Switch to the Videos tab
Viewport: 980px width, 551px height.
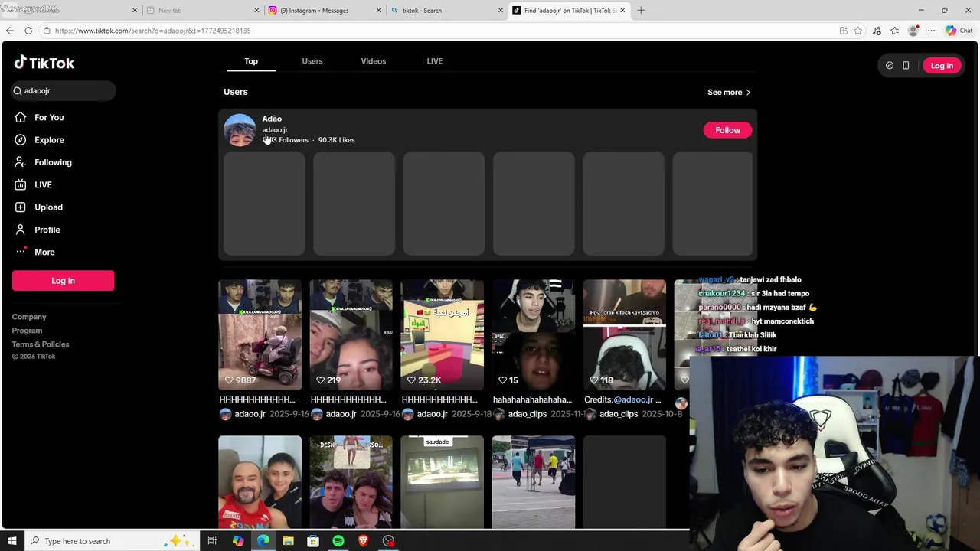click(x=374, y=61)
